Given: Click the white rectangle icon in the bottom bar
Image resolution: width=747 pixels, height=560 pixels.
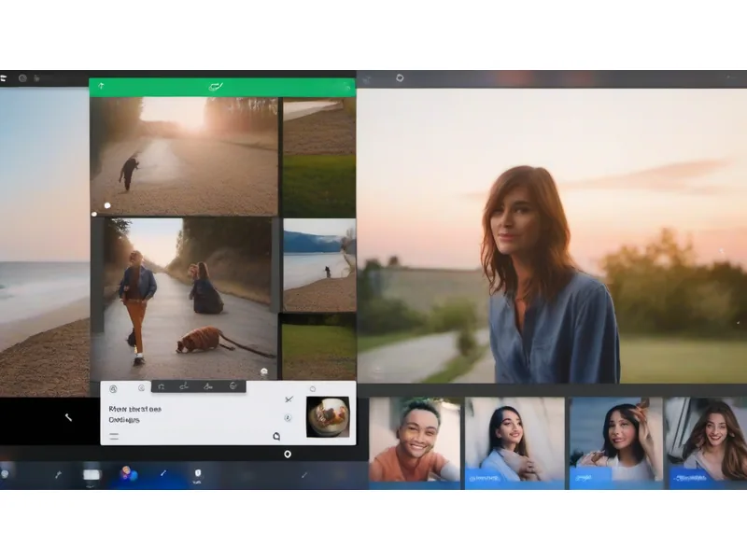Looking at the screenshot, I should (x=92, y=474).
